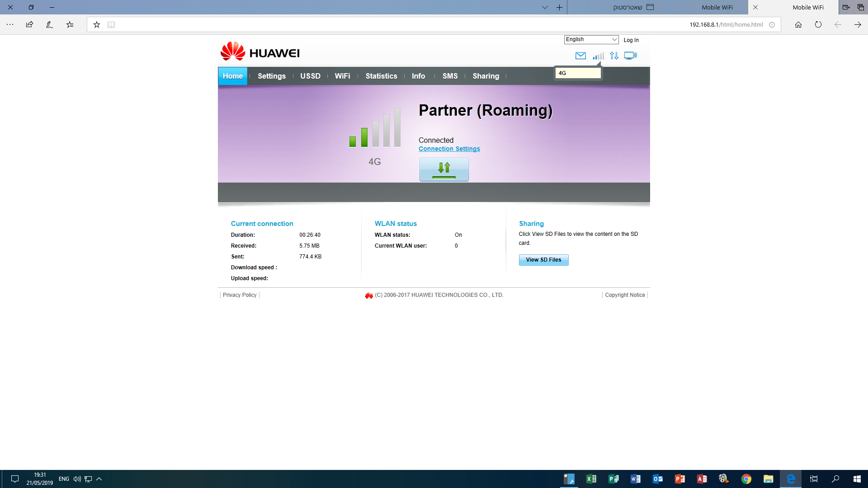
Task: Show hidden system tray icons
Action: click(x=99, y=479)
